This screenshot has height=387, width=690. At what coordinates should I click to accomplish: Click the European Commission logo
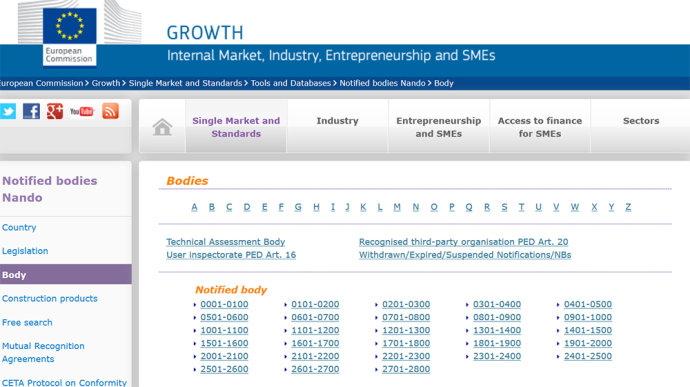coord(70,37)
